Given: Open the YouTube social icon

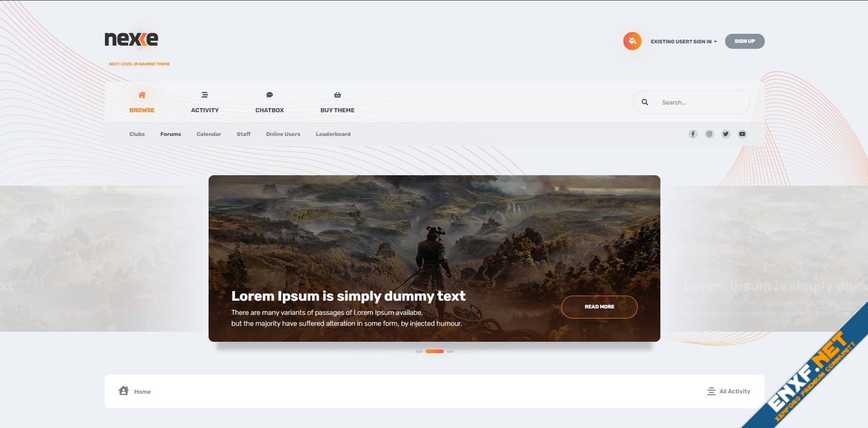Looking at the screenshot, I should coord(742,134).
